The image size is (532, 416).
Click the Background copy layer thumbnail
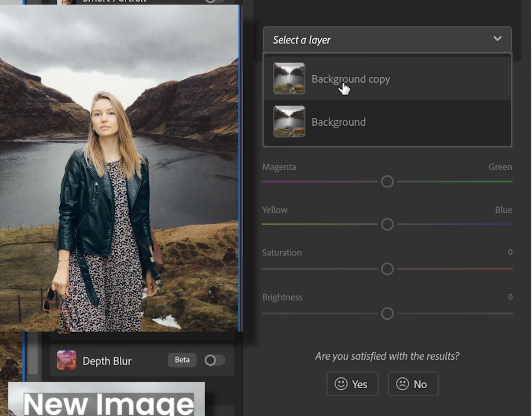point(289,78)
